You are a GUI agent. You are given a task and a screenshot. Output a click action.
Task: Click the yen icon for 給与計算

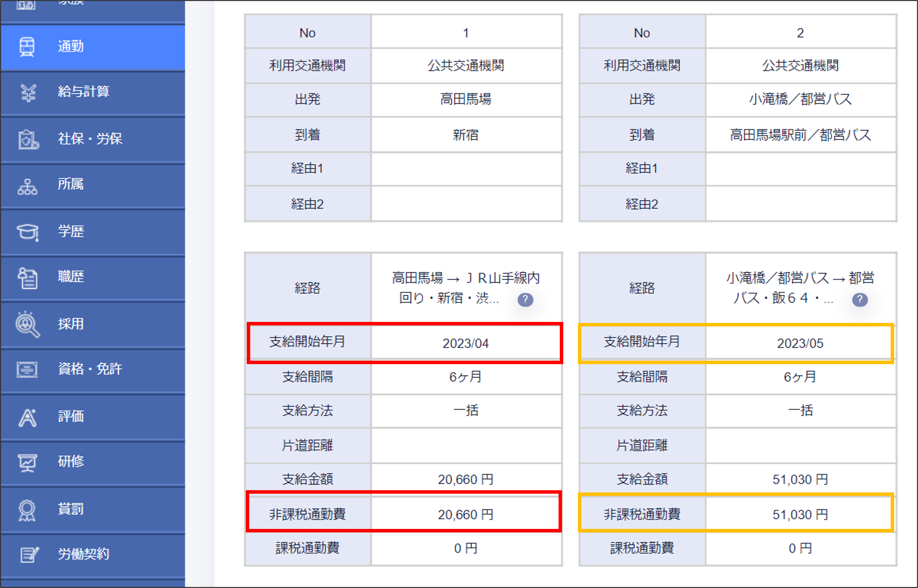28,93
